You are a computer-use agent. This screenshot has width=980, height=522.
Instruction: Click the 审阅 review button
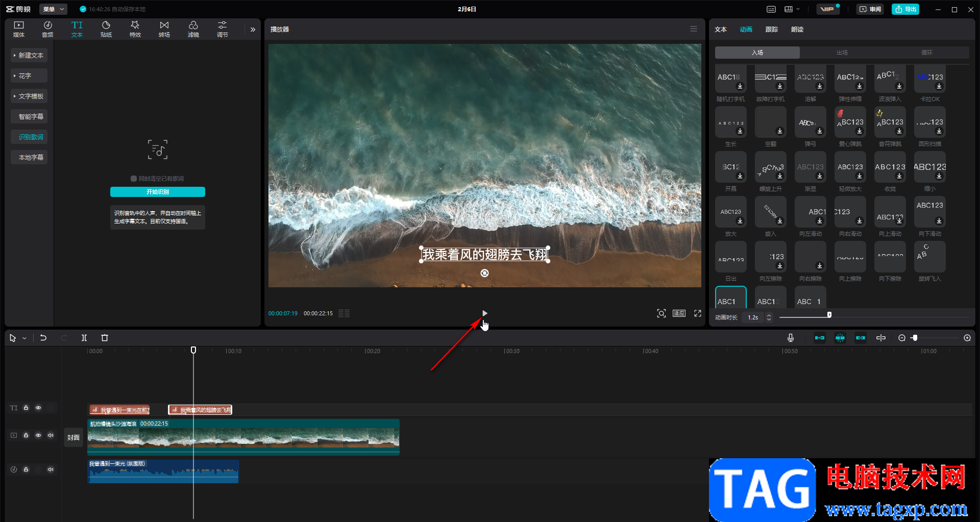(870, 9)
